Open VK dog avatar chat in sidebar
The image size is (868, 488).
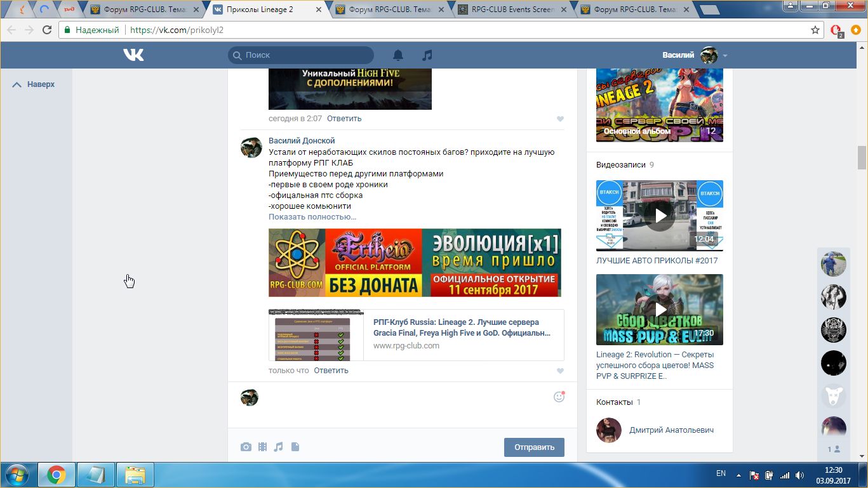click(834, 396)
